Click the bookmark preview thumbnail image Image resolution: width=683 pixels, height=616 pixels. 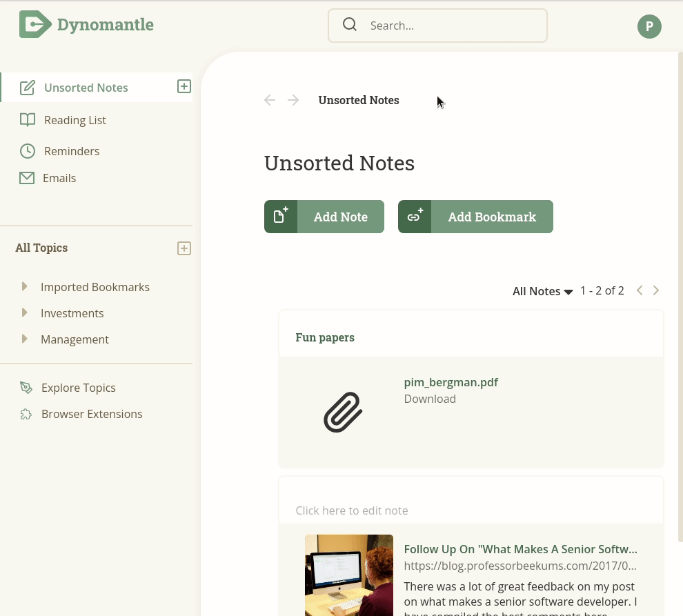click(349, 575)
